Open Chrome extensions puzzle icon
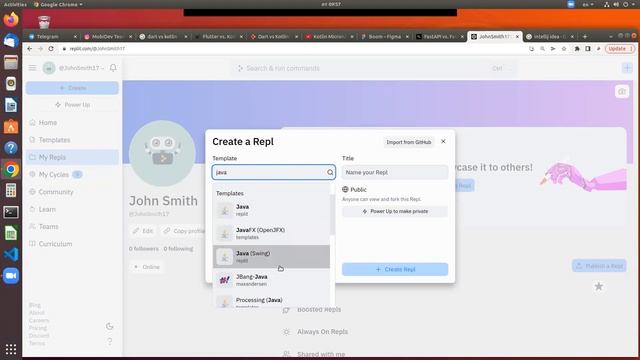Screen dimensions: 640x360 coord(577,49)
